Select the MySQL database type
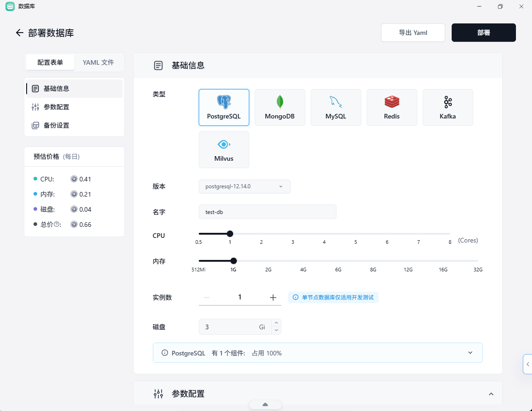The image size is (532, 411). pos(336,107)
